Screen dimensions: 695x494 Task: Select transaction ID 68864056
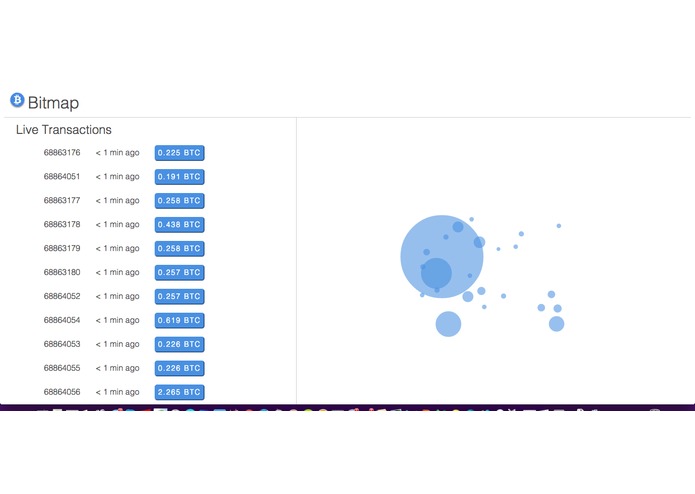tap(62, 392)
